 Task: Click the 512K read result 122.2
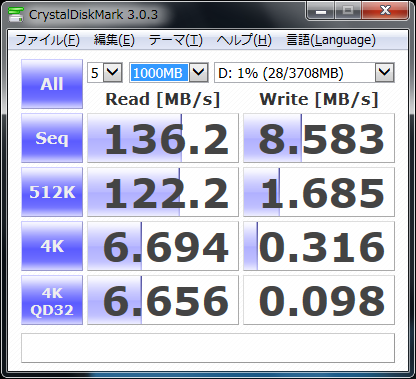[x=163, y=192]
